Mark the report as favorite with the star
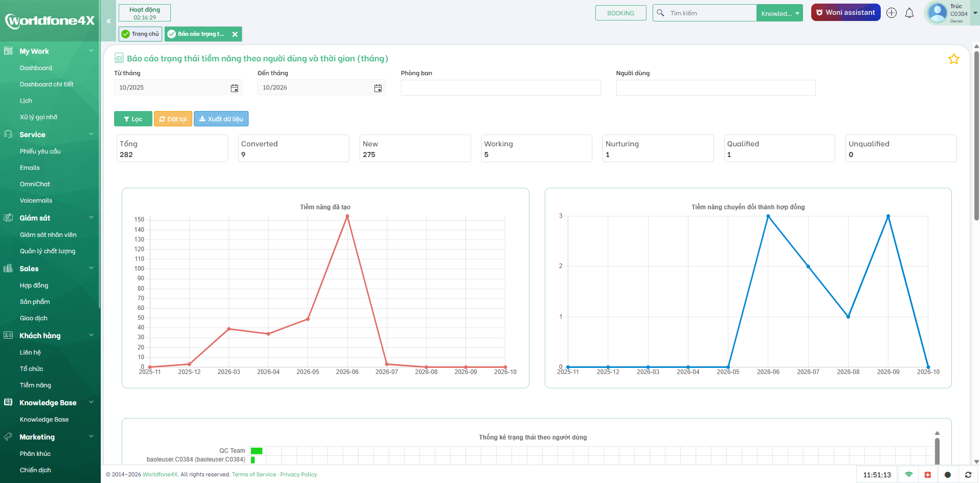Image resolution: width=980 pixels, height=483 pixels. tap(954, 59)
